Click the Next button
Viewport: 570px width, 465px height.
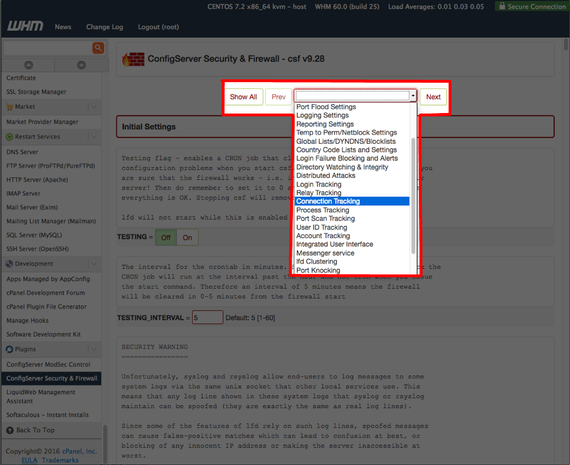[433, 97]
